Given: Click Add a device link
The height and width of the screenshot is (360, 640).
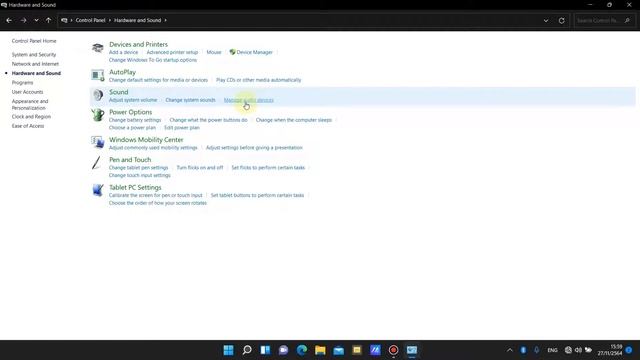Looking at the screenshot, I should tap(123, 52).
